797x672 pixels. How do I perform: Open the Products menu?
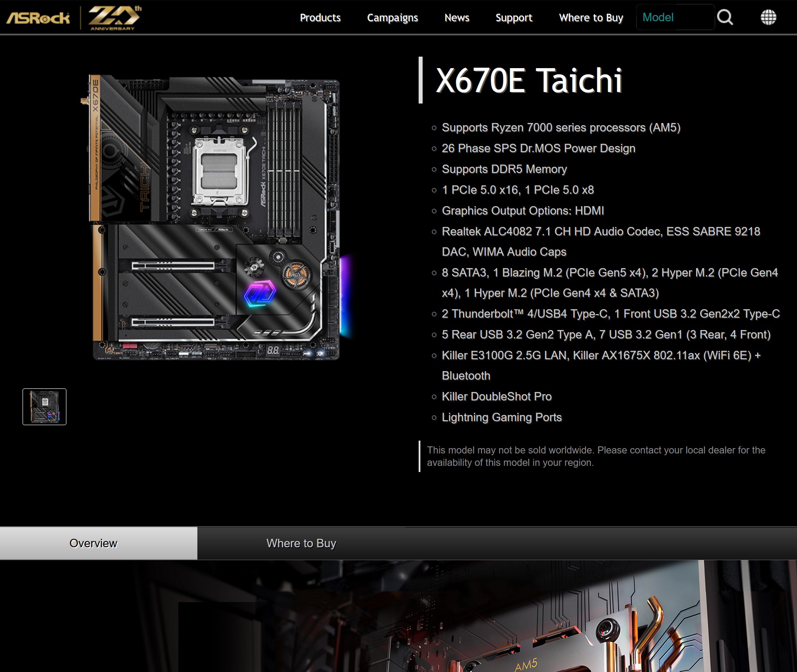pos(320,18)
